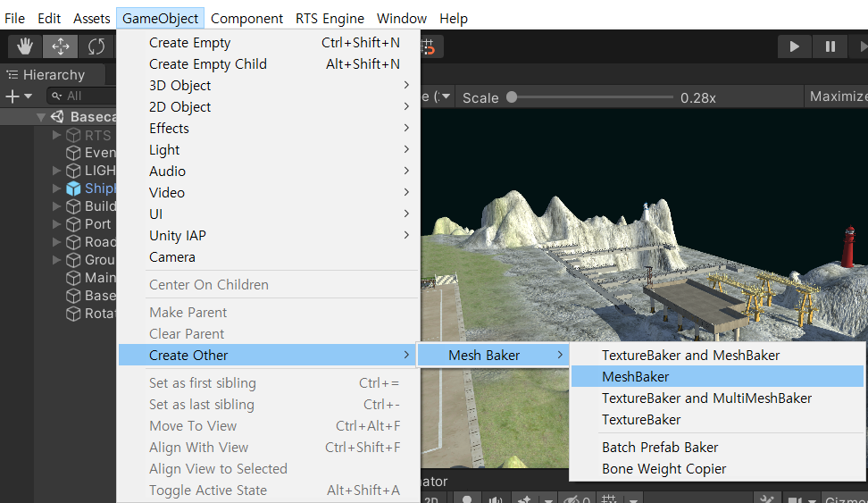Image resolution: width=868 pixels, height=503 pixels.
Task: Select the TextureBaker option
Action: tap(717, 420)
